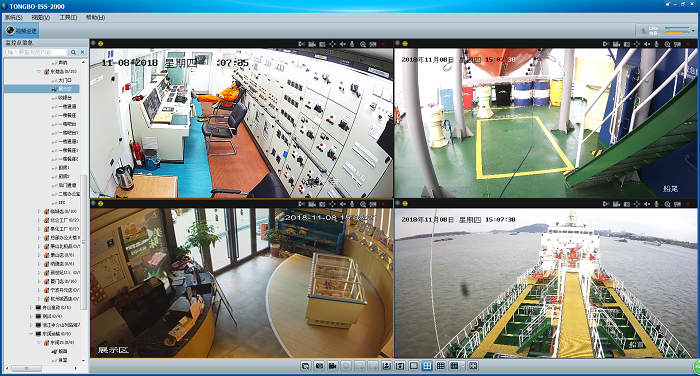Start recording with the bottom video camera icon

(x=332, y=366)
